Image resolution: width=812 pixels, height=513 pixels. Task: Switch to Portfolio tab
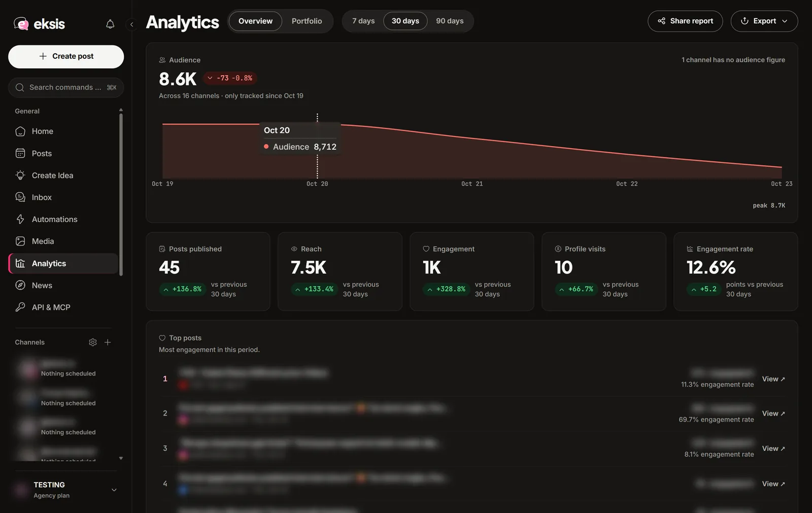pyautogui.click(x=307, y=21)
